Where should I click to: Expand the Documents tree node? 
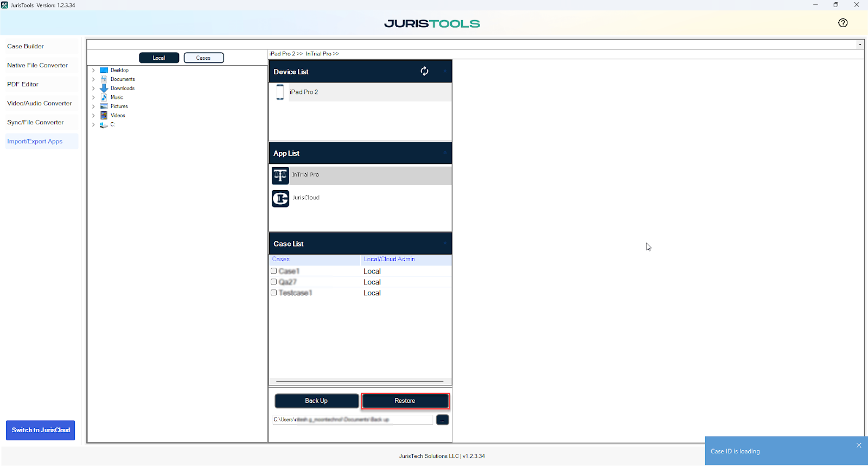click(x=93, y=79)
